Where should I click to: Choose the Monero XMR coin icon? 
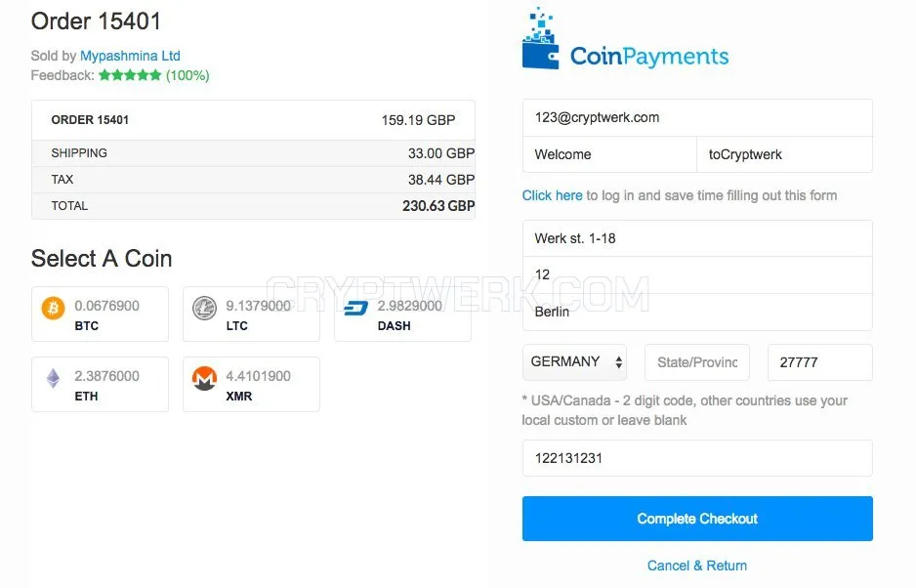[x=204, y=378]
